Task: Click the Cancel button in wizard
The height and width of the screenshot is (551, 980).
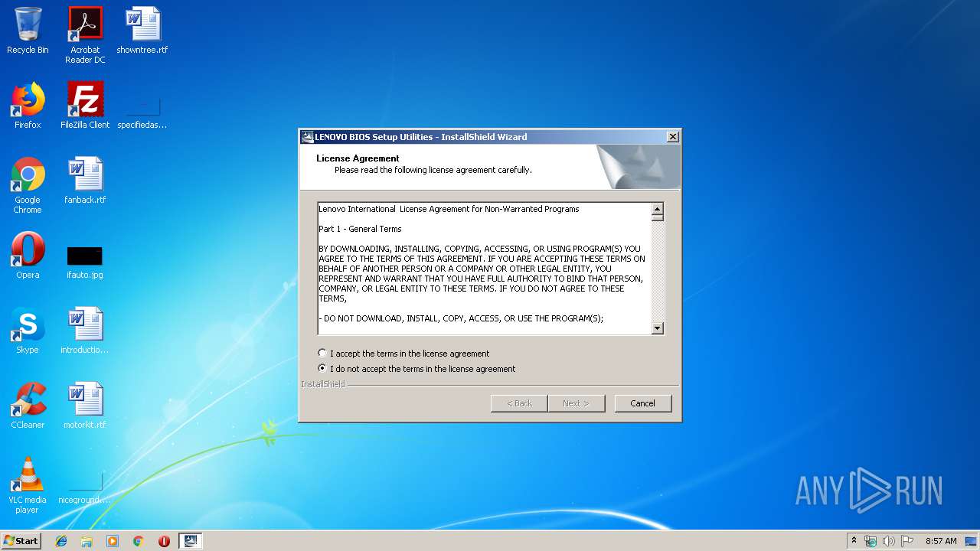Action: (x=642, y=403)
